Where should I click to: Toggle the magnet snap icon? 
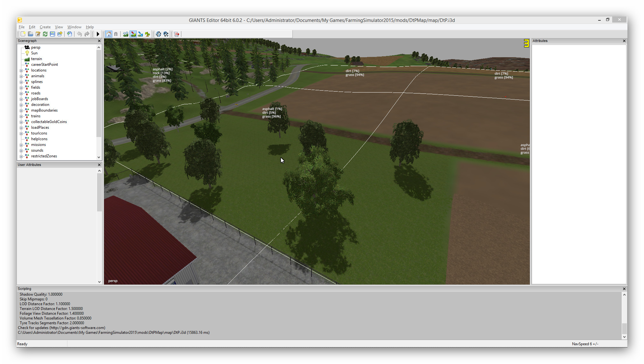click(x=116, y=34)
